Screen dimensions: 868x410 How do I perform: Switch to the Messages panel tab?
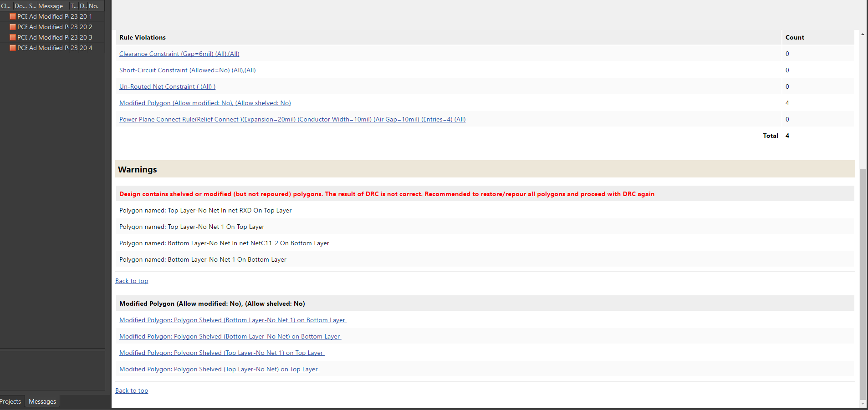coord(42,401)
